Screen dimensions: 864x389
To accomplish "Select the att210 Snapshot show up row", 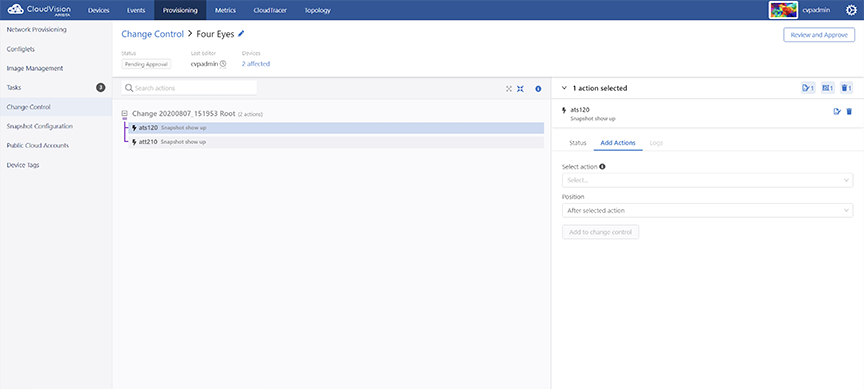I will pyautogui.click(x=336, y=142).
